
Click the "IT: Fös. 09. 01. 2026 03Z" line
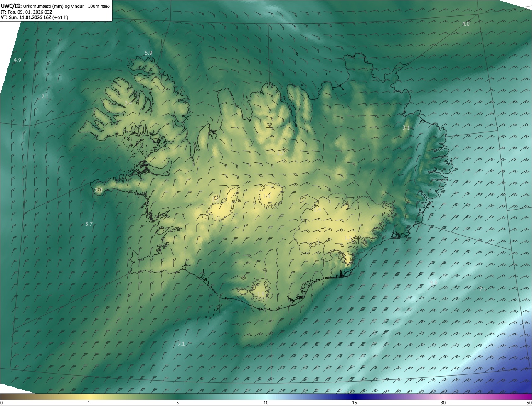(x=27, y=12)
